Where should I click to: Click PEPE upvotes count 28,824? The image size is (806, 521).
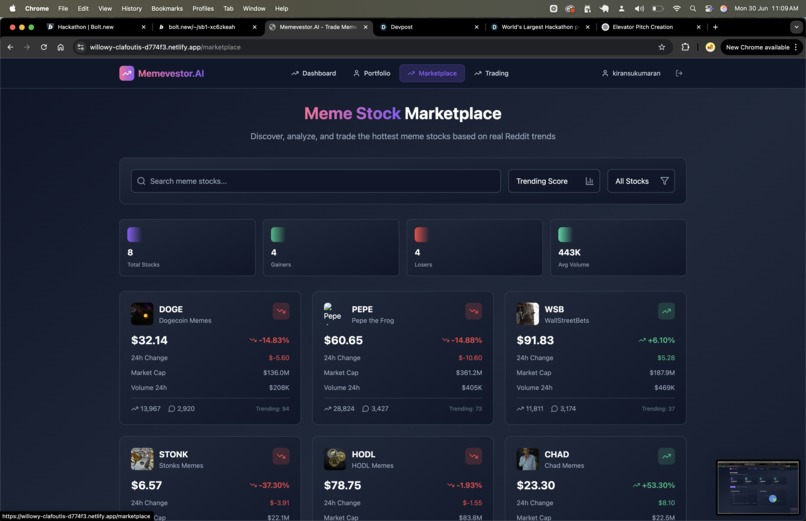pos(339,409)
